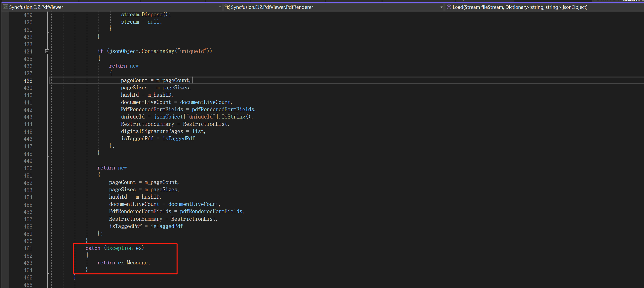The height and width of the screenshot is (288, 644).
Task: Open the Load(Stream fileStream...) member dropdown
Action: [x=520, y=7]
